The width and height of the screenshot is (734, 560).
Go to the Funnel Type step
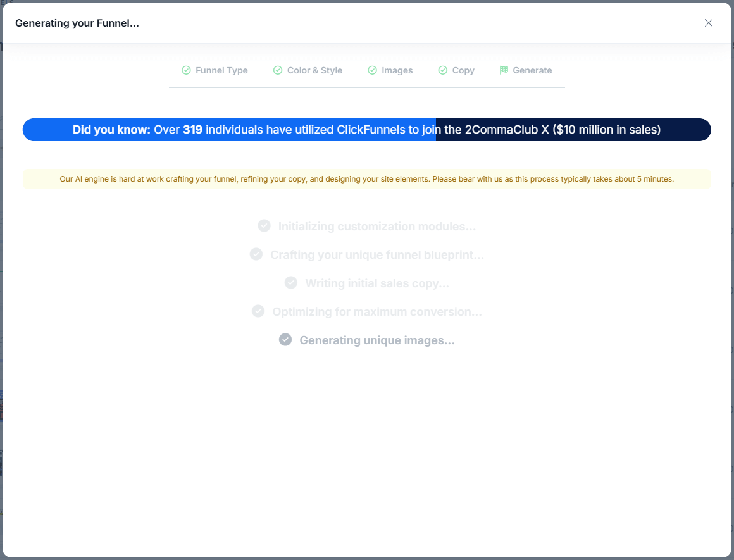tap(215, 70)
